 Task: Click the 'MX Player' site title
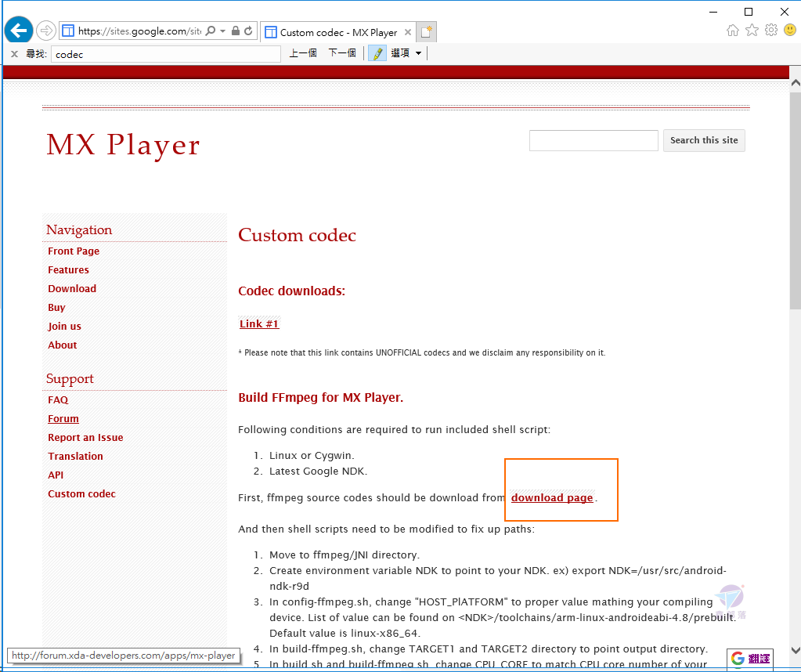(123, 145)
